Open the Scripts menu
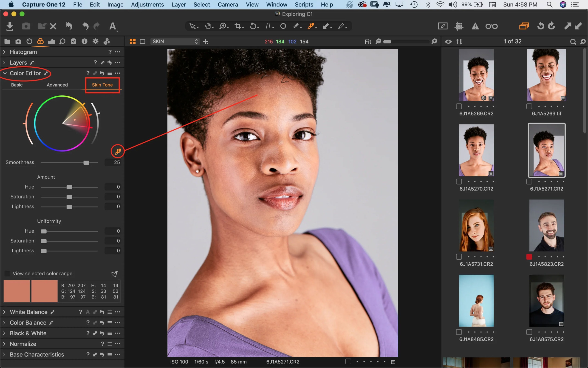 (x=304, y=4)
